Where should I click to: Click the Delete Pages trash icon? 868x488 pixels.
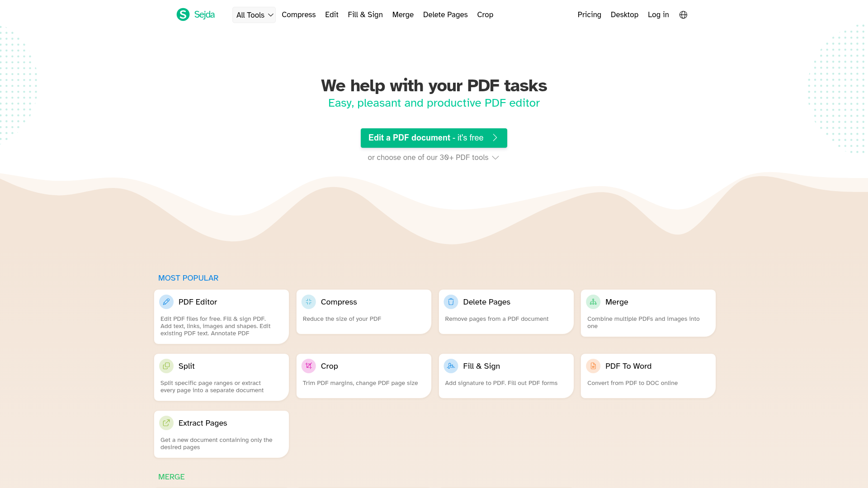point(451,302)
